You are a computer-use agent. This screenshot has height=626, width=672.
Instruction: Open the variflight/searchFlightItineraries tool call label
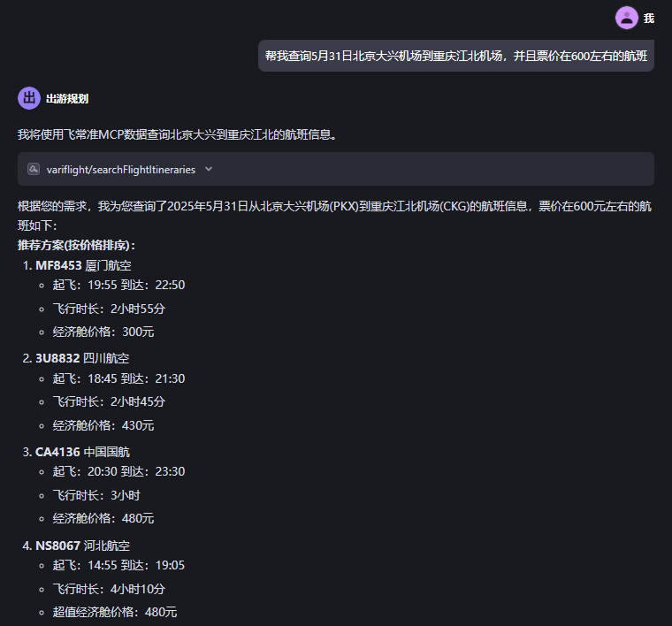coord(121,170)
